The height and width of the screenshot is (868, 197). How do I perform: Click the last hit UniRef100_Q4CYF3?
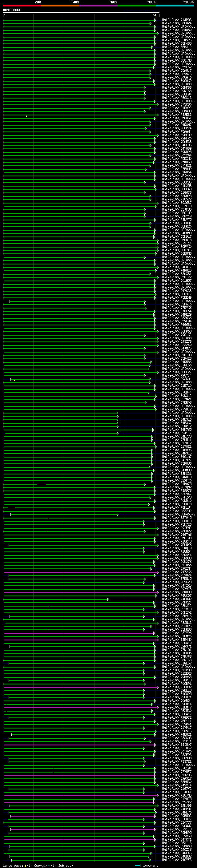pos(177,860)
